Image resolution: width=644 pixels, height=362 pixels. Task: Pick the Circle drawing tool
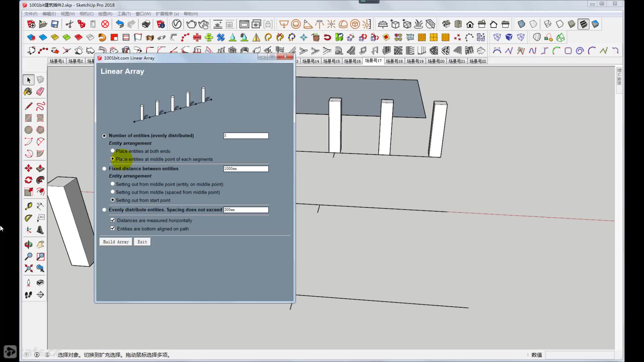coord(29,130)
